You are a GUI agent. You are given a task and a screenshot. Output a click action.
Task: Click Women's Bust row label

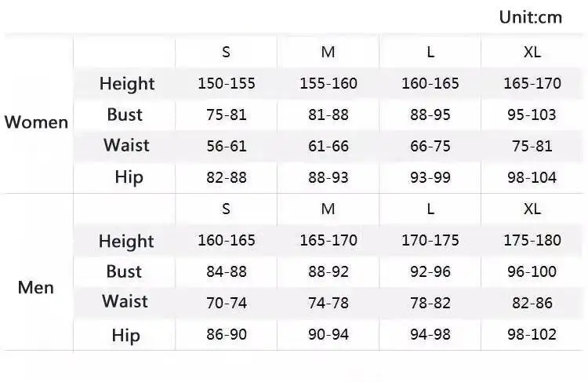click(x=125, y=115)
